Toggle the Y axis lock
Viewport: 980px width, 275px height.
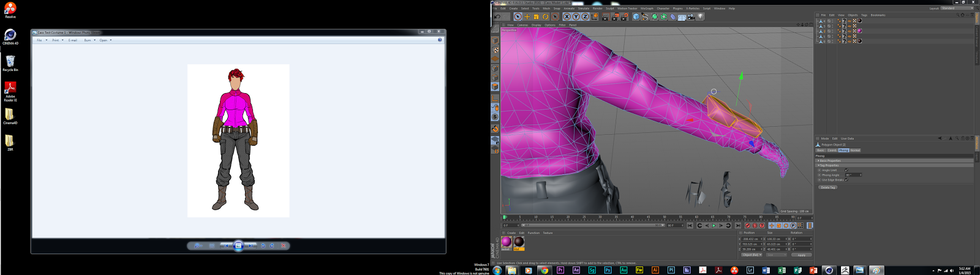click(x=576, y=17)
